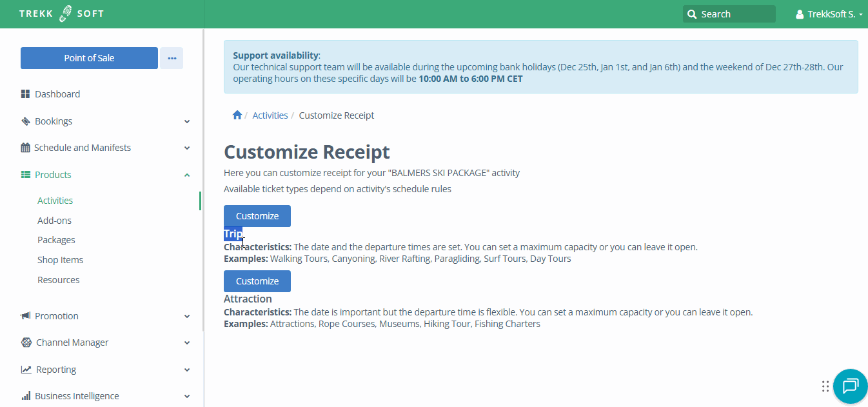Open the Schedule and Manifests calendar icon
The width and height of the screenshot is (868, 407).
coord(26,147)
